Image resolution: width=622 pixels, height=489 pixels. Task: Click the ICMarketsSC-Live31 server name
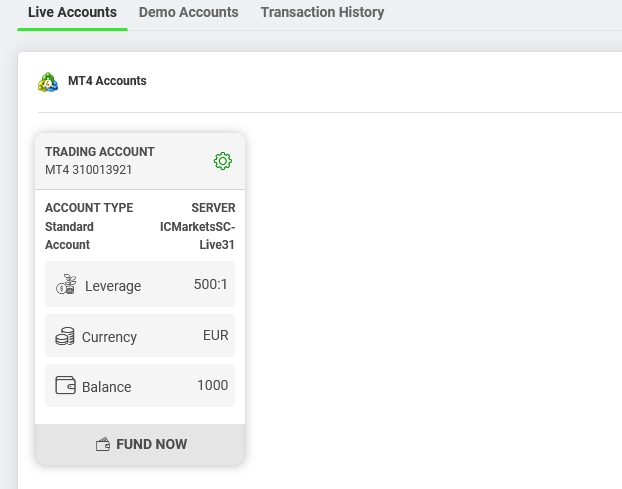coord(198,236)
